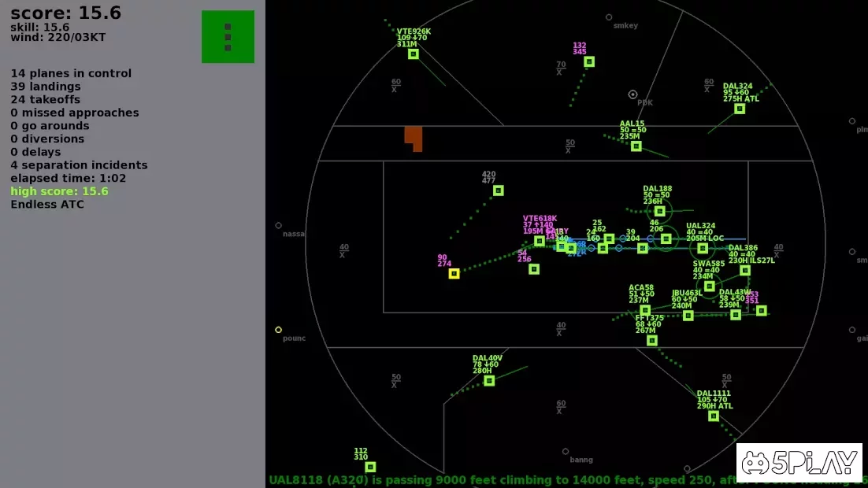Choose the FFT375 aircraft blip
The width and height of the screenshot is (868, 488).
(x=652, y=340)
